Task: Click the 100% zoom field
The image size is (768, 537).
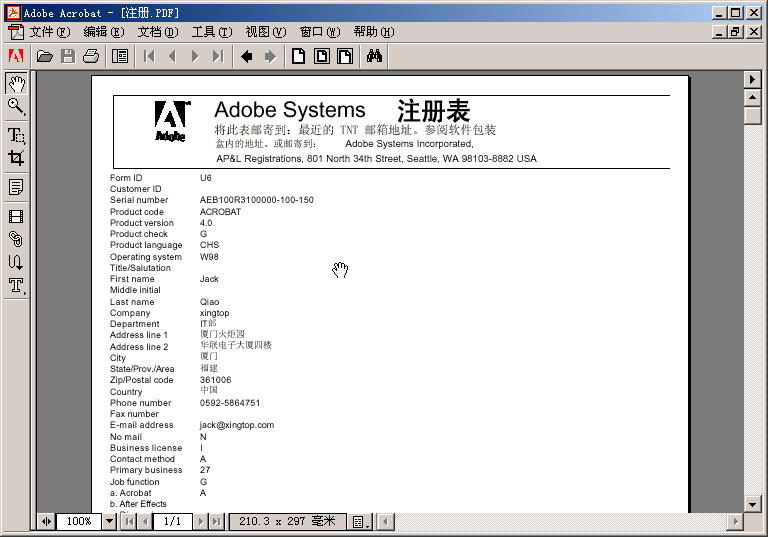Action: 79,521
